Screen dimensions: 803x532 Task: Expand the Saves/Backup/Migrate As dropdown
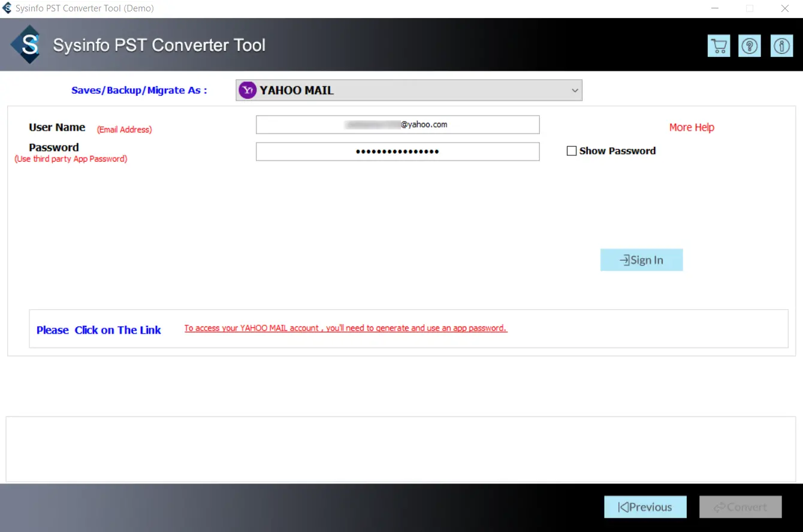(409, 90)
